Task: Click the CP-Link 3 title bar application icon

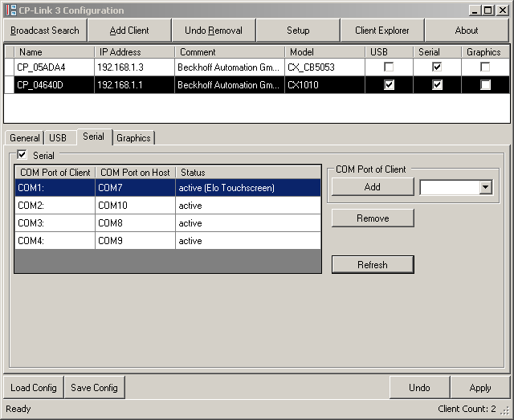Action: coord(10,10)
